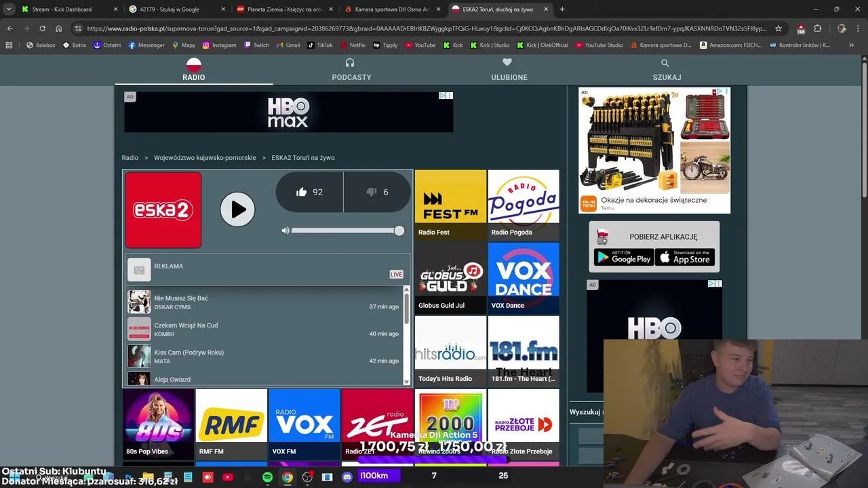Screen dimensions: 868x488
Task: Switch to Planeta Ziemia i Księżyc tab
Action: click(x=284, y=9)
